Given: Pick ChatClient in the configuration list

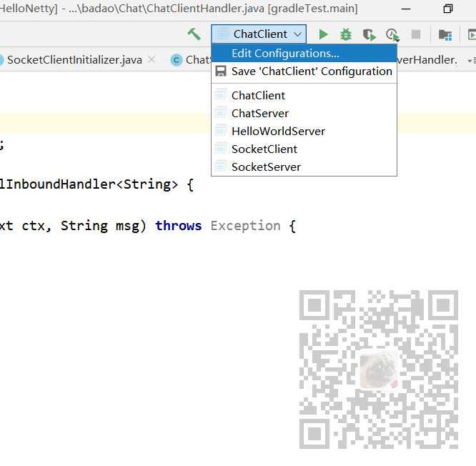Looking at the screenshot, I should [x=304, y=96].
